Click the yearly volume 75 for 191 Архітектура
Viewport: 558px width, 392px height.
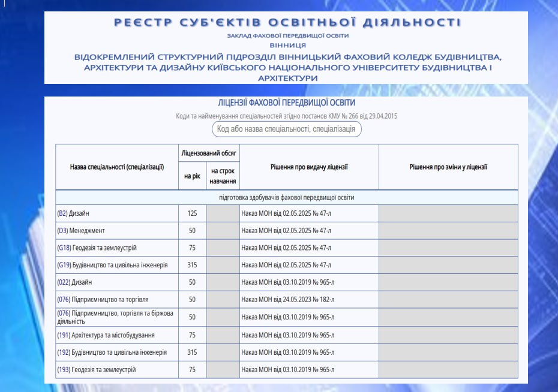(x=192, y=335)
